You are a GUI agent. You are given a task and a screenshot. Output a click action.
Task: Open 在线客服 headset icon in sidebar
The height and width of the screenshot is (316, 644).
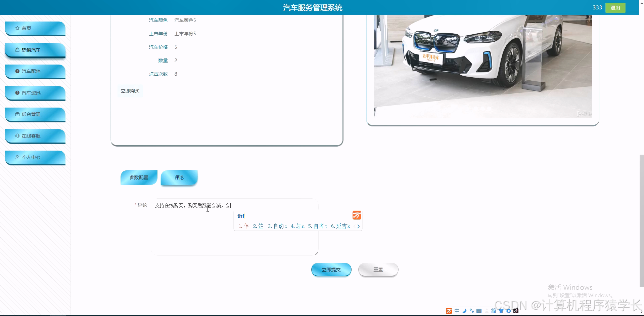[x=17, y=136]
